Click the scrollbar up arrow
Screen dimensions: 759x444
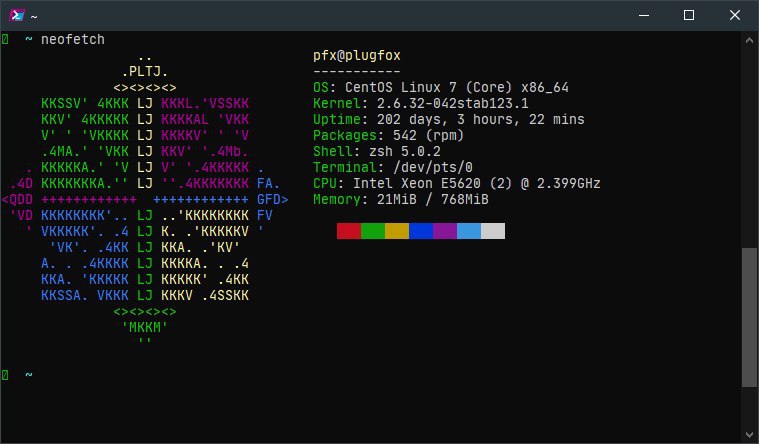point(749,41)
